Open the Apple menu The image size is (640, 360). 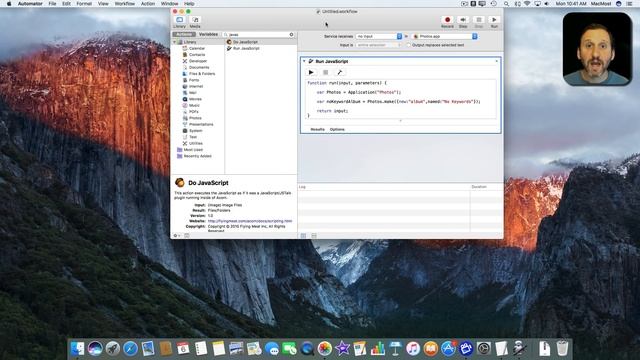[9, 3]
